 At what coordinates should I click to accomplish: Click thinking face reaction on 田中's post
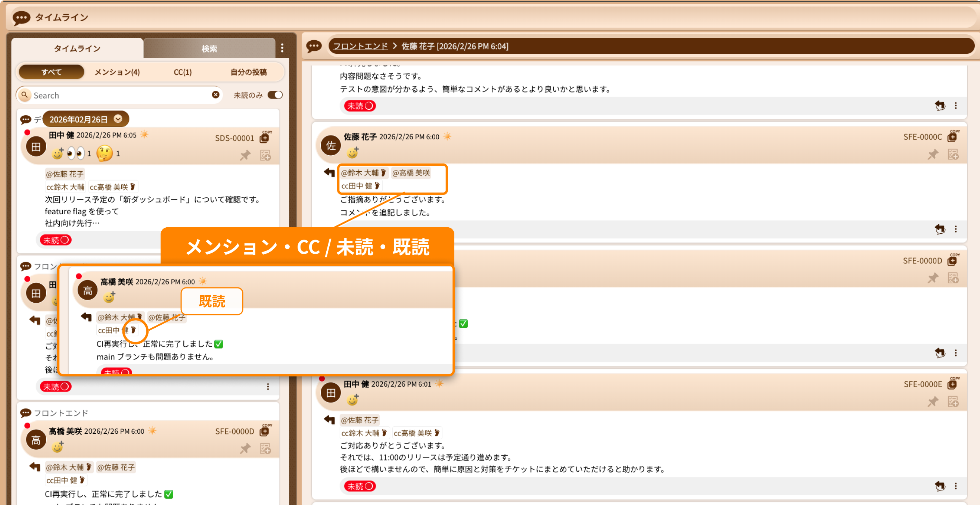(x=105, y=153)
